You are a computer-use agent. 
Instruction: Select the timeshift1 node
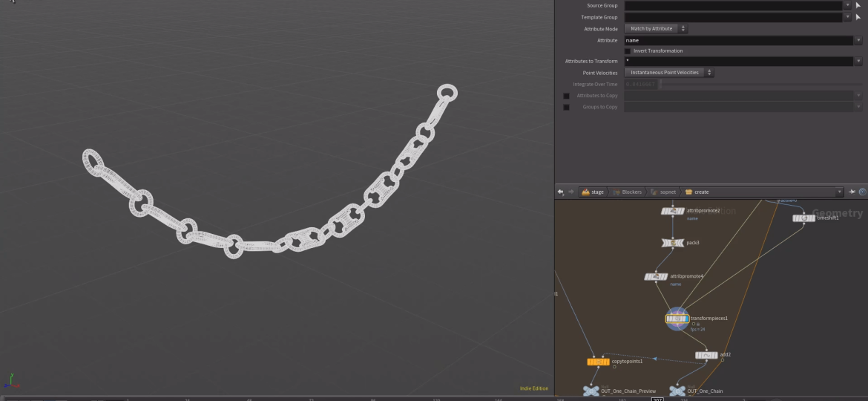(x=803, y=218)
